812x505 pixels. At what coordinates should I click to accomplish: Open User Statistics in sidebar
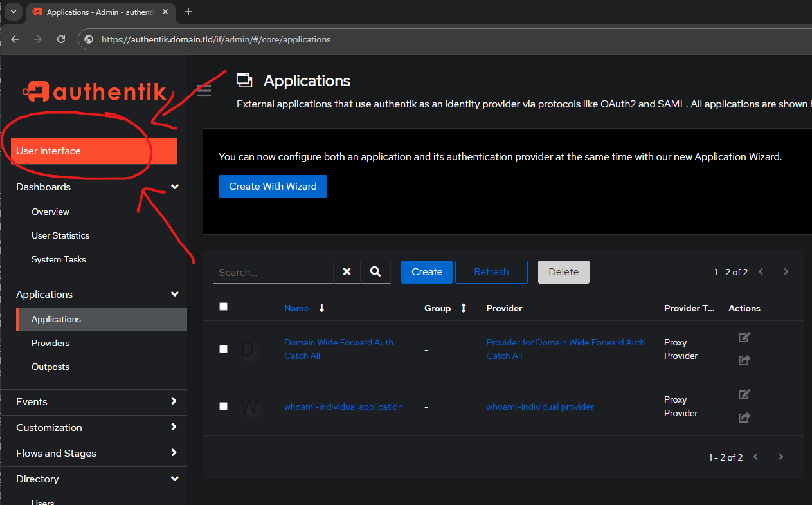pos(60,235)
